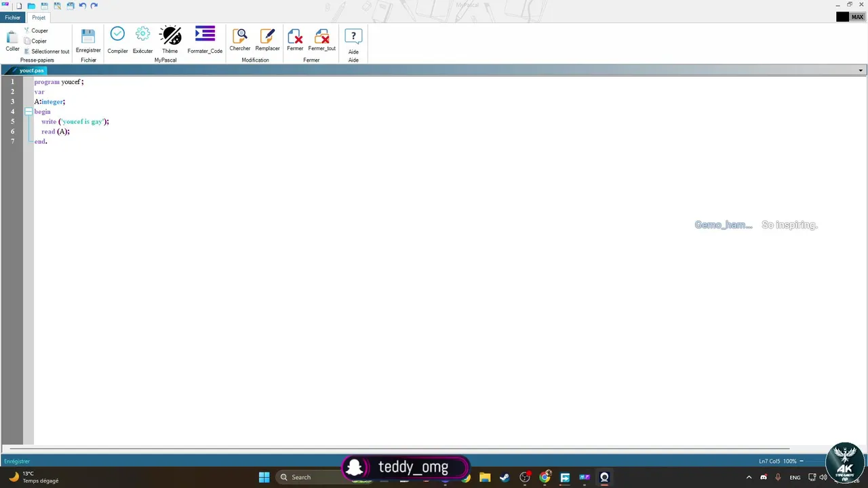Open Google Chrome from the taskbar
Image resolution: width=868 pixels, height=488 pixels.
tap(545, 477)
